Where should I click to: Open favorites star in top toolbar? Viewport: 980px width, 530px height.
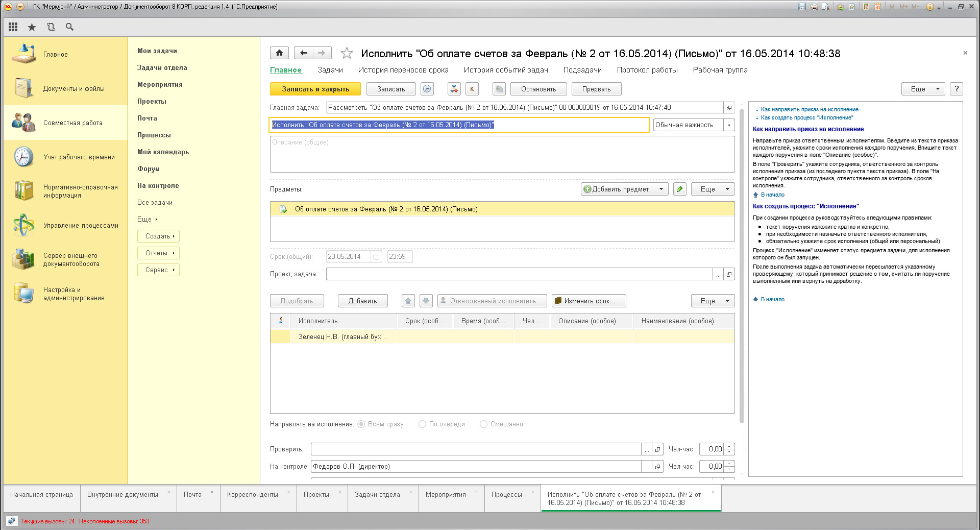pos(32,27)
